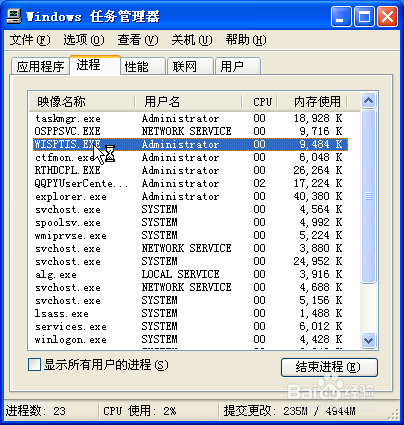The height and width of the screenshot is (425, 404).
Task: Switch to the 用户 tab
Action: (238, 66)
